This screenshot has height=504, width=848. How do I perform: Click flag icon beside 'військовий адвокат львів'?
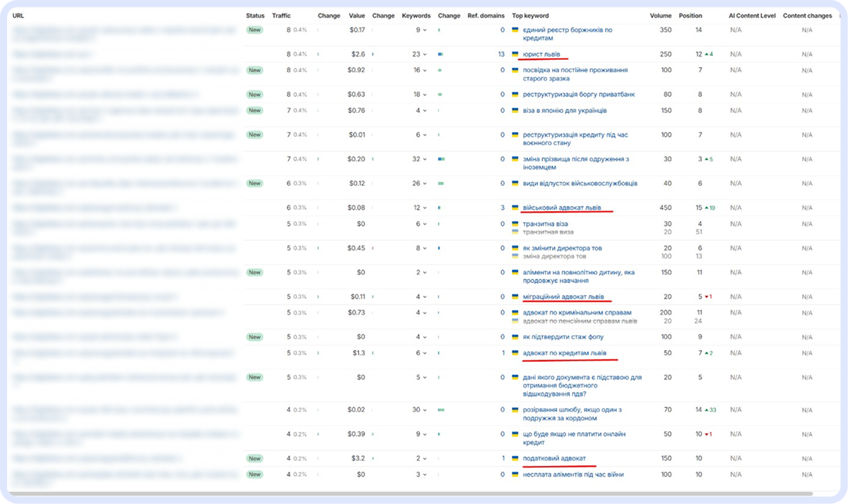pos(515,208)
